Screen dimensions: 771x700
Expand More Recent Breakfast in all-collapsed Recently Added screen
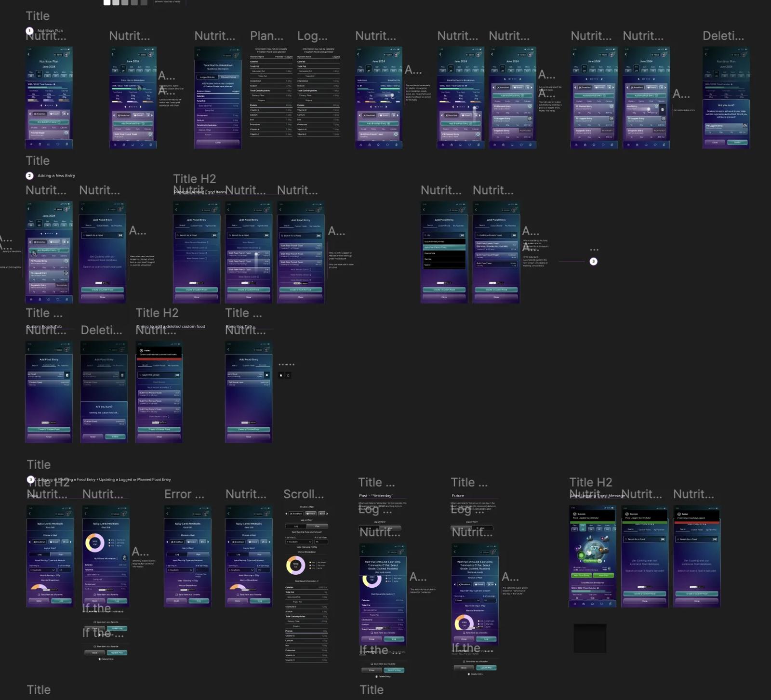pos(197,242)
